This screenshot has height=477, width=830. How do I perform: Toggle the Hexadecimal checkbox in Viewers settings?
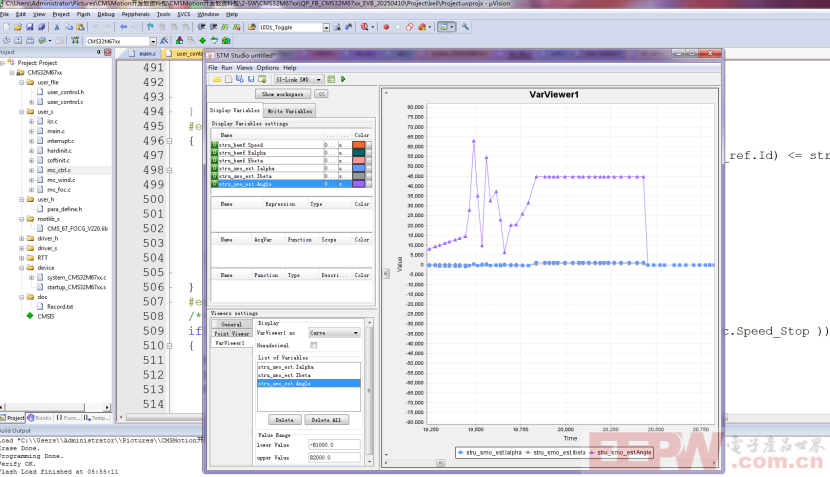[x=313, y=345]
